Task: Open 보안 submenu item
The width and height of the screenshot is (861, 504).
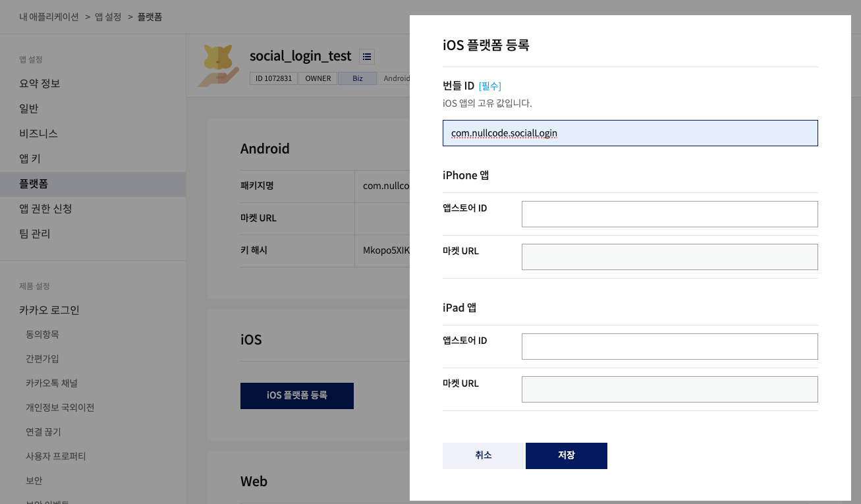Action: pos(34,481)
